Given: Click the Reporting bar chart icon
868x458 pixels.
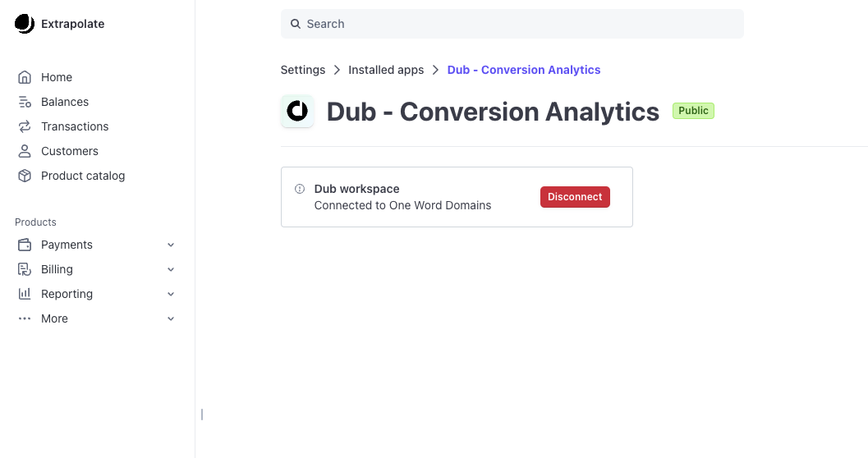Looking at the screenshot, I should tap(25, 294).
